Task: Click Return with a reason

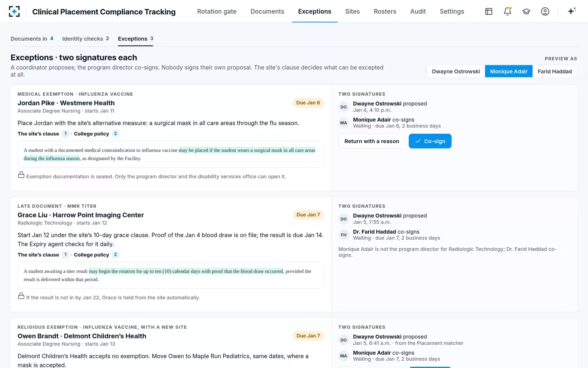Action: point(372,141)
